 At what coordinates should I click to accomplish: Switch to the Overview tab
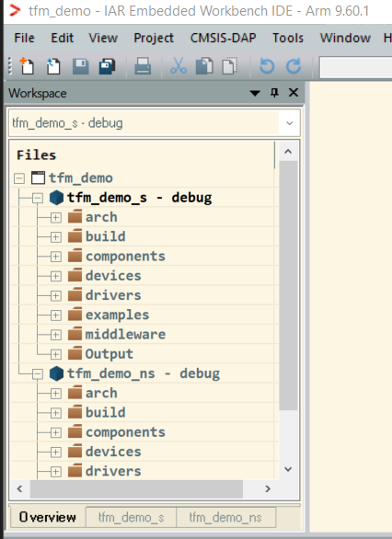[x=48, y=517]
